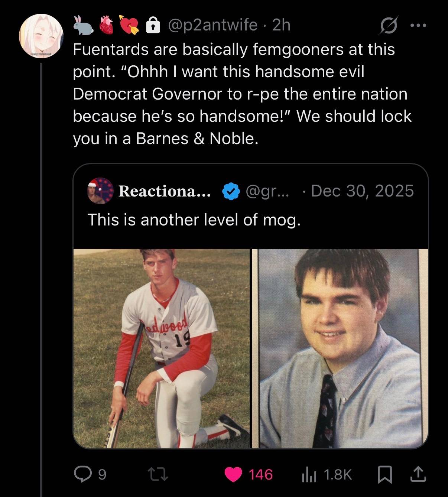
Task: Open quoted post text about mog
Action: point(194,220)
